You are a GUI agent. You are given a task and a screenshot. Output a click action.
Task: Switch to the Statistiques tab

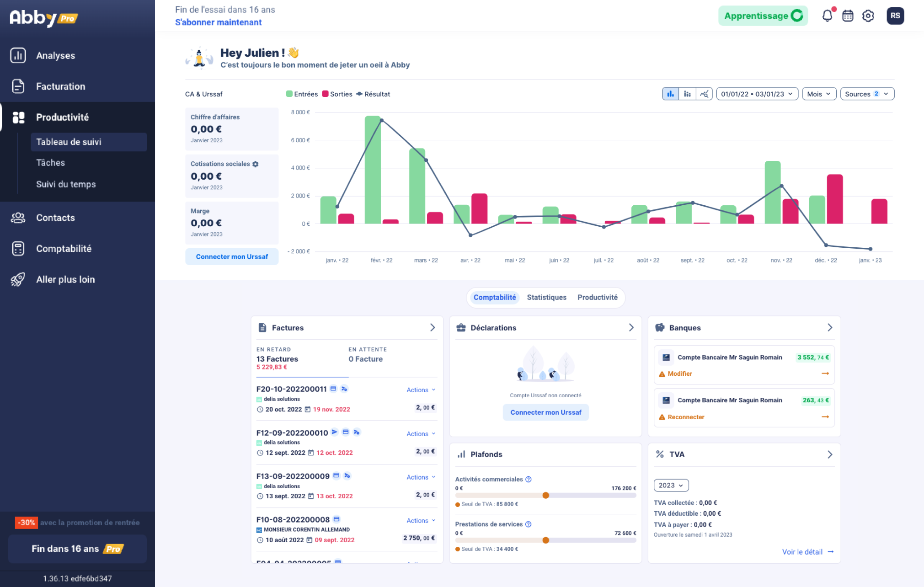click(546, 297)
